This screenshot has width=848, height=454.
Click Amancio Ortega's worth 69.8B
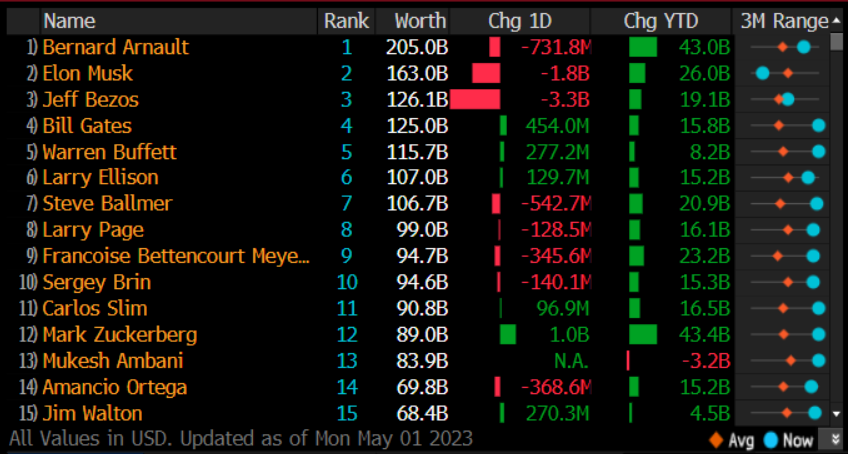click(x=421, y=387)
